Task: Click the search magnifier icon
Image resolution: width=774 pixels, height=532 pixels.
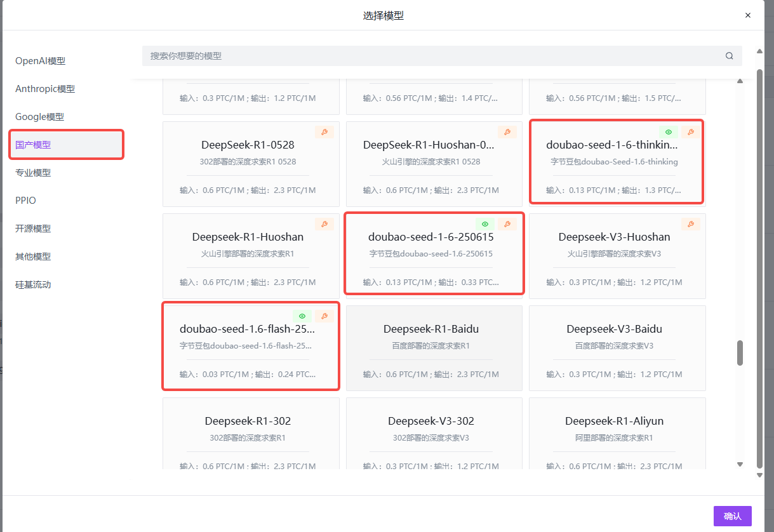Action: pos(730,56)
